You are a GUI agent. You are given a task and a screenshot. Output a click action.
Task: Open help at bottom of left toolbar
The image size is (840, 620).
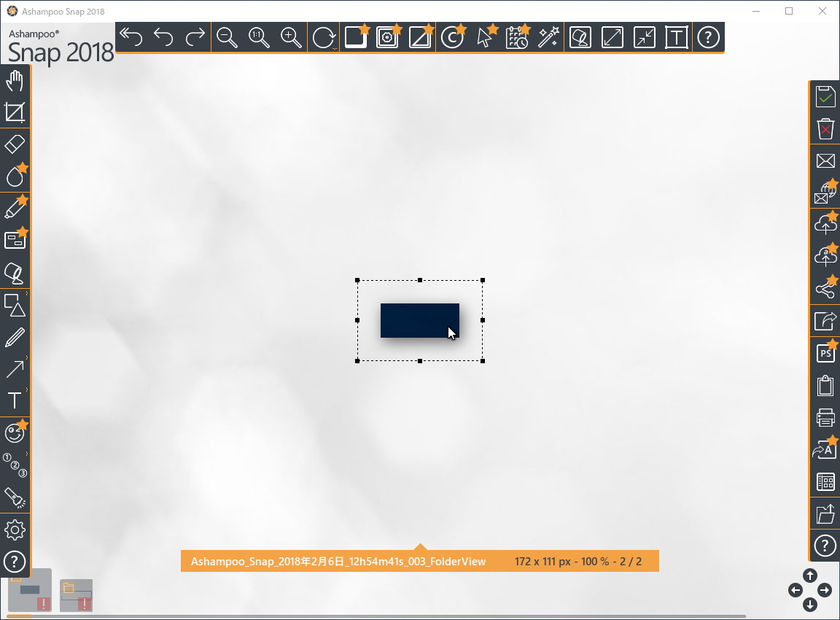[x=15, y=562]
